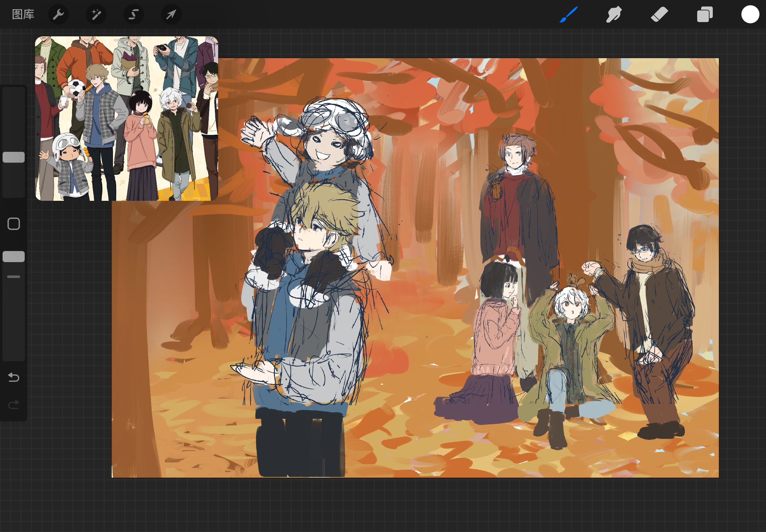This screenshot has width=766, height=532.
Task: Tap the small dash marker below opacity slider
Action: pos(14,277)
